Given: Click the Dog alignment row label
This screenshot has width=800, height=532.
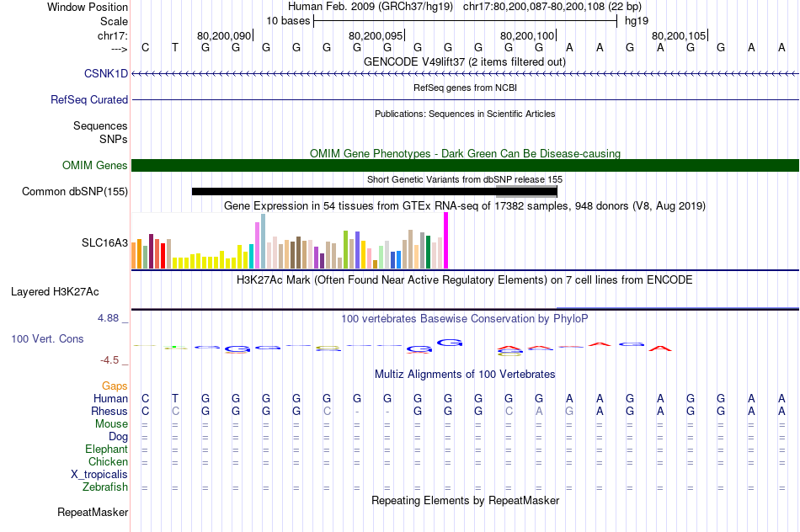Looking at the screenshot, I should click(x=118, y=437).
